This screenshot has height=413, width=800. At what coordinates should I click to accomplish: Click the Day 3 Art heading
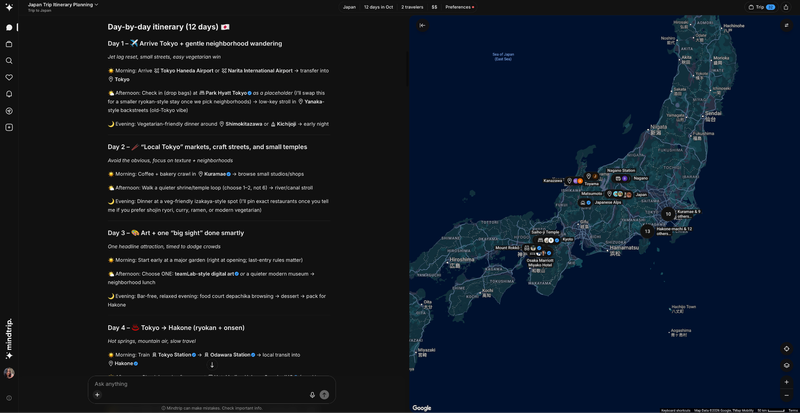coord(176,233)
